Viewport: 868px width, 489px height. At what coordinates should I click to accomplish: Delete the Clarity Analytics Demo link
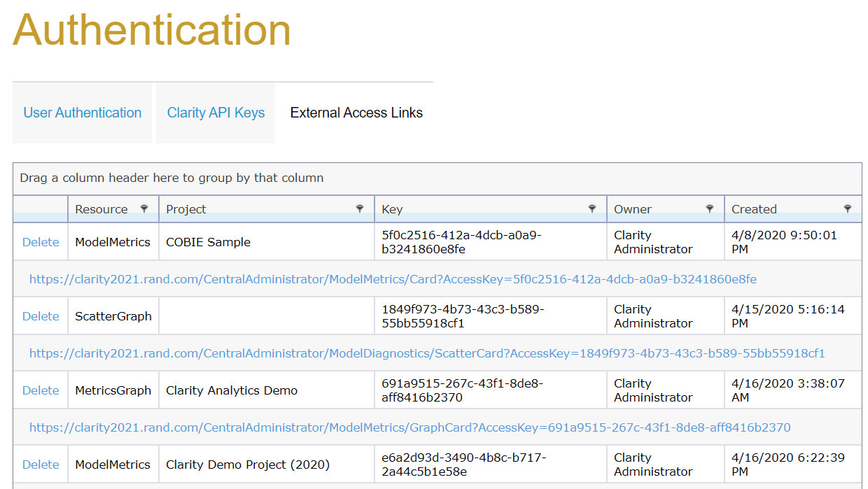(41, 390)
